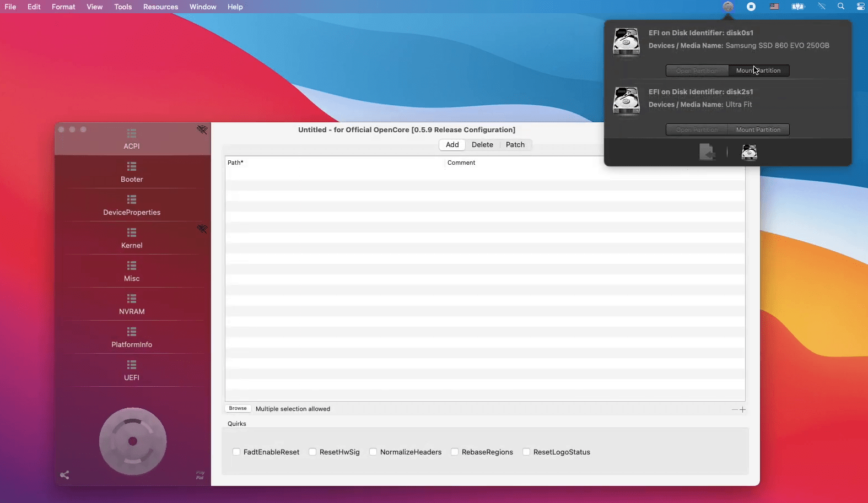Click the 'Samsung SSD 860 EVO 250GB' media name

(777, 45)
